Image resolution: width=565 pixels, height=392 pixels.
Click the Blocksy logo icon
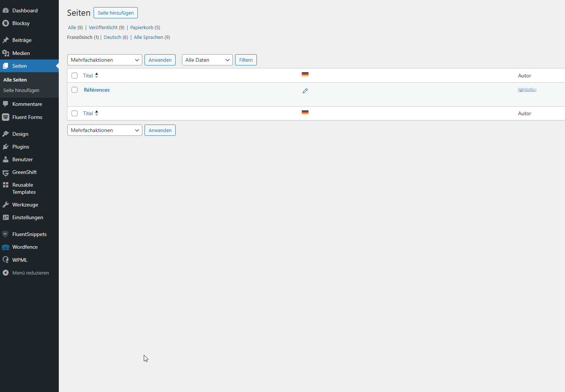6,23
